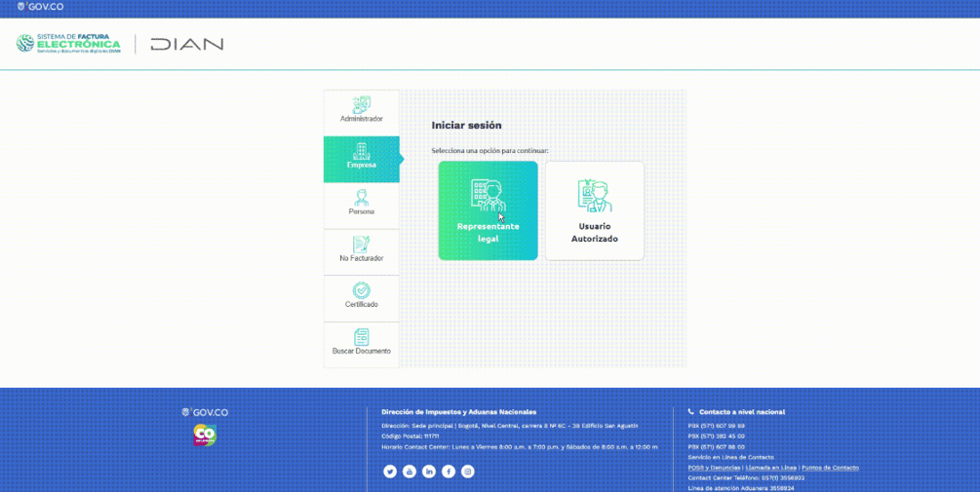Open the Facebook social link

[x=449, y=472]
